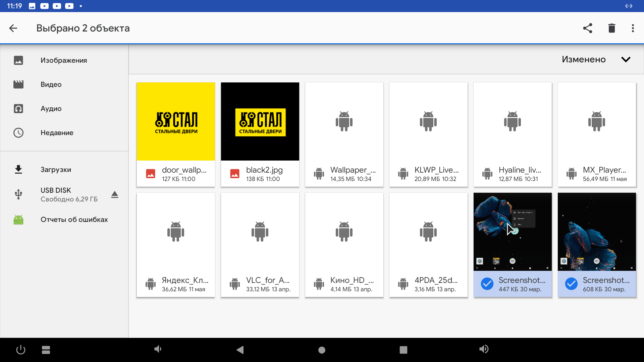Select the Яндекс_Кл APK file
Viewport: 644px width, 362px height.
click(176, 245)
